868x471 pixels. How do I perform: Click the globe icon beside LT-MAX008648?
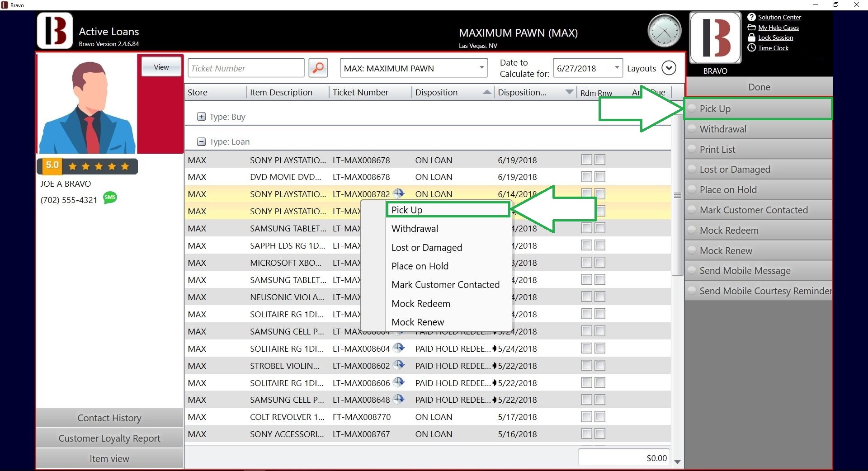coord(398,399)
